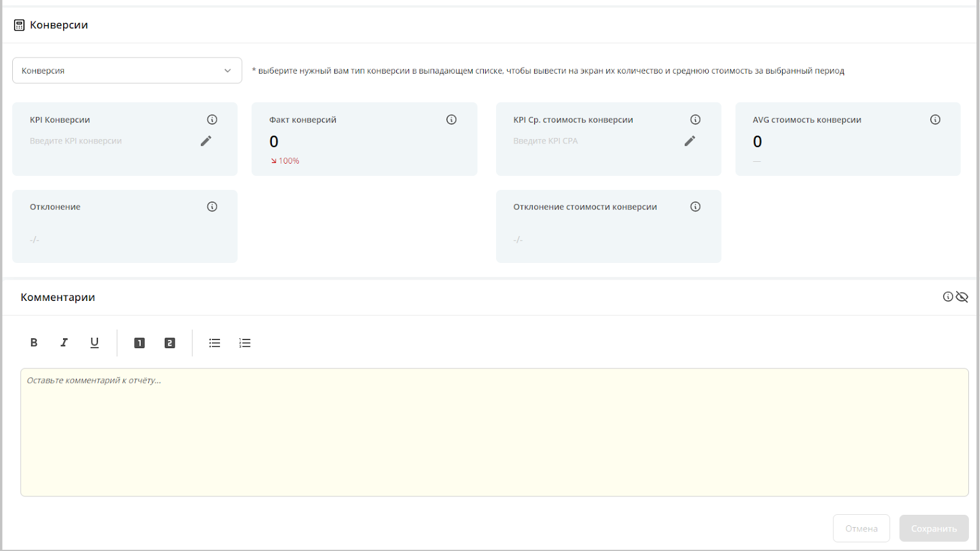
Task: Click info icon on Отклонение стоимости конверсии
Action: 695,207
